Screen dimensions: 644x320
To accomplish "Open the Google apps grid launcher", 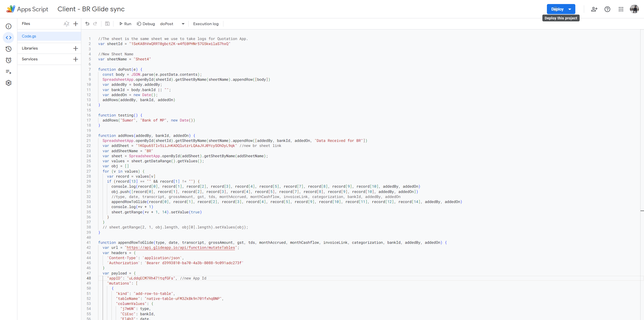I will coord(621,9).
